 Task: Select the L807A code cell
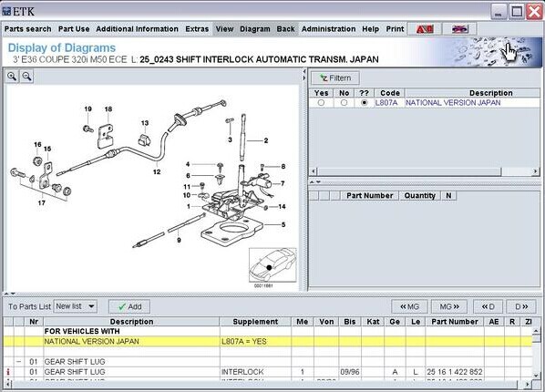(390, 103)
